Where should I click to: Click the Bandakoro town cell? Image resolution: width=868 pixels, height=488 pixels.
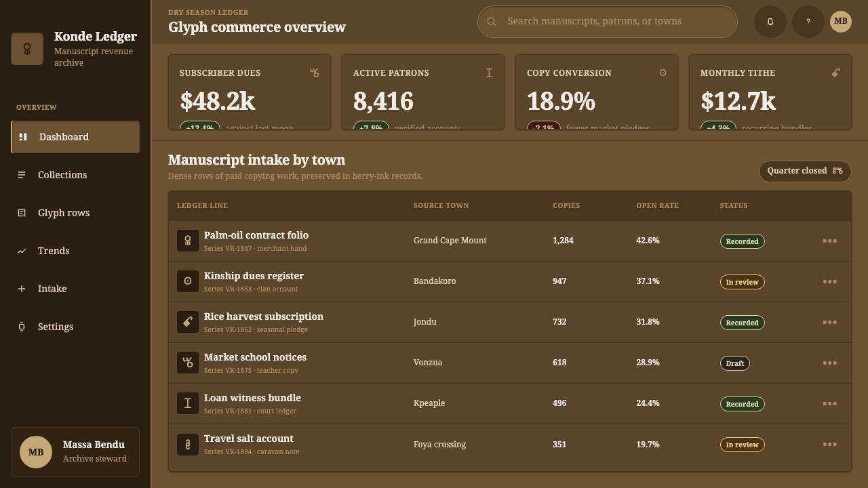[435, 281]
